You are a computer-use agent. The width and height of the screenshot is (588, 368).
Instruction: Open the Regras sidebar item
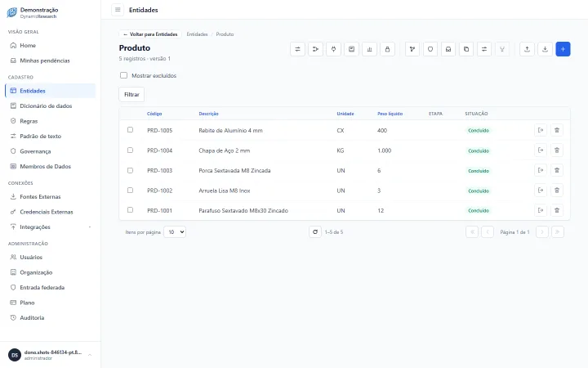pos(50,121)
